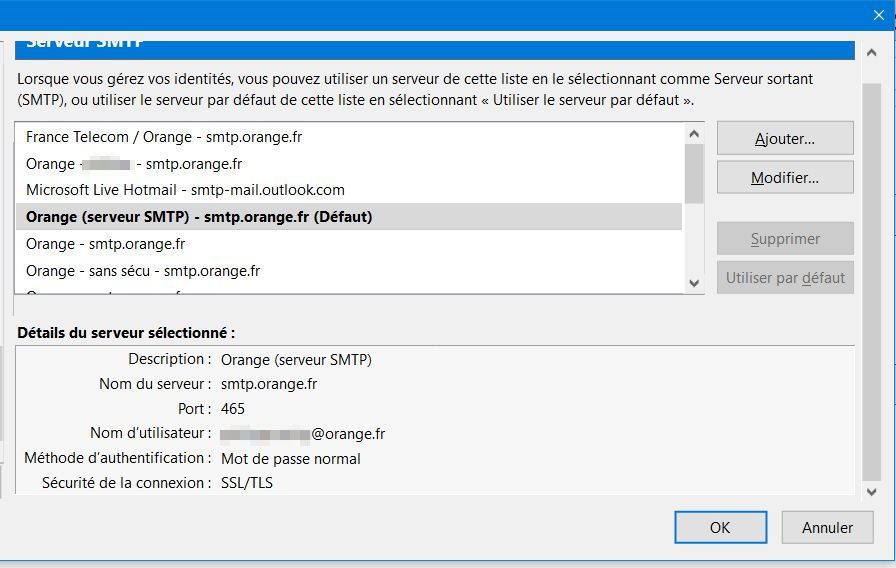Click the server list scroll-down arrow
The height and width of the screenshot is (568, 896).
(694, 283)
